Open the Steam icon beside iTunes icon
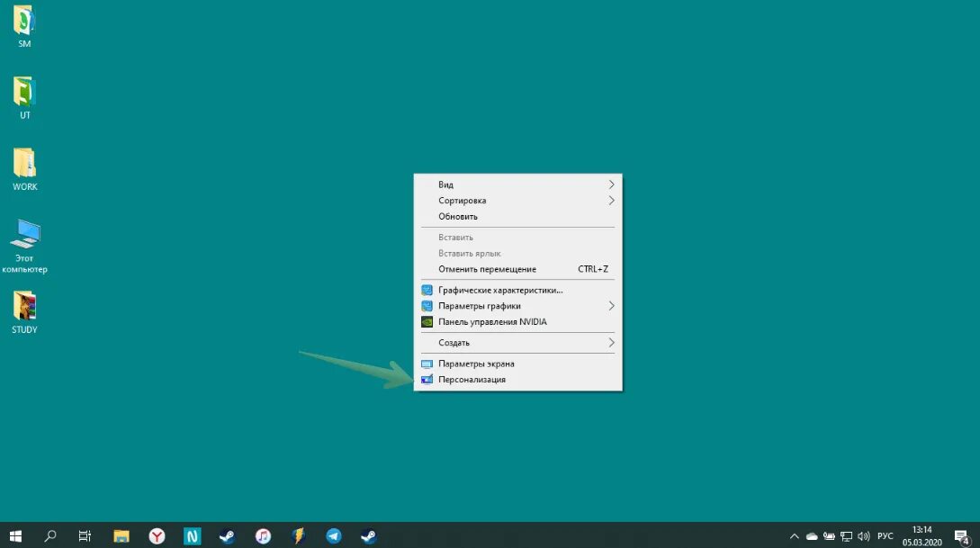The height and width of the screenshot is (548, 980). [228, 536]
